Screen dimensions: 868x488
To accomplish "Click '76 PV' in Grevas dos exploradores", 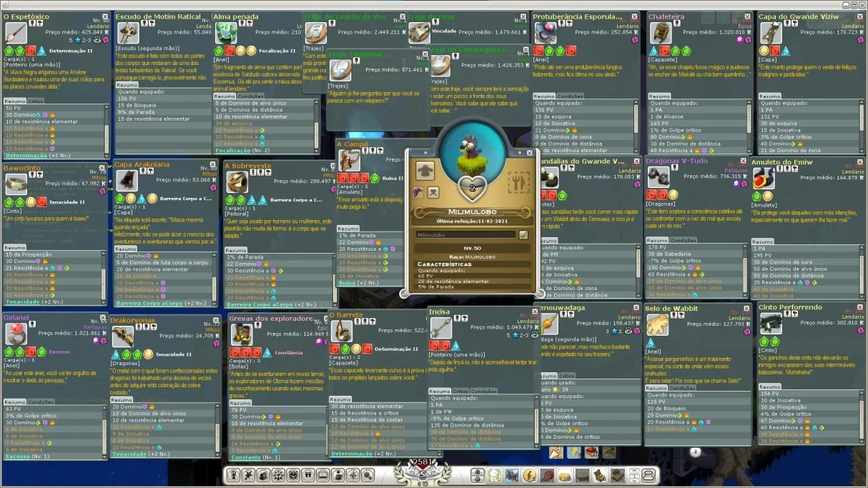I will click(x=239, y=410).
